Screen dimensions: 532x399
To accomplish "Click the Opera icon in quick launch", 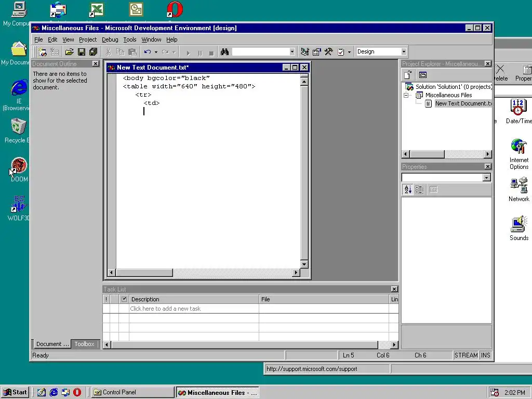I will click(77, 392).
